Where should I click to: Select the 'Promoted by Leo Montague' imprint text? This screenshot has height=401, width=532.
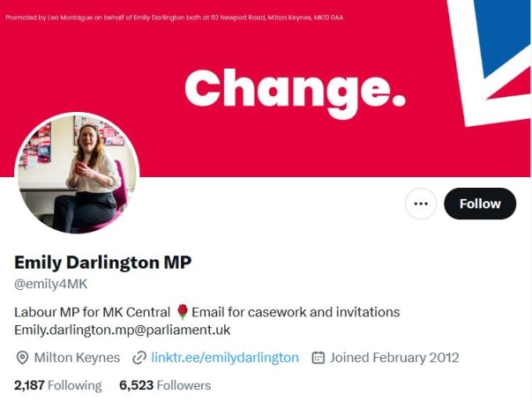point(175,18)
